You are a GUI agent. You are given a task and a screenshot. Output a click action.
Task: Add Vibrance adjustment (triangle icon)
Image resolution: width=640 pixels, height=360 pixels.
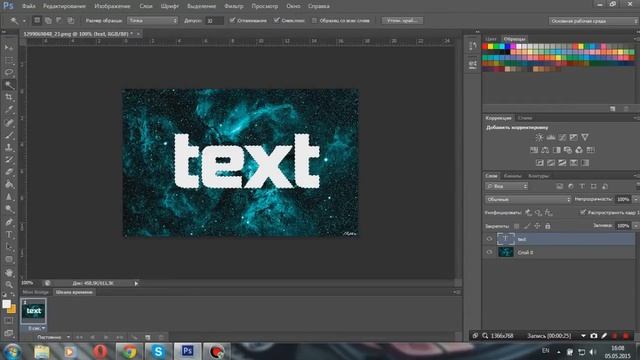[x=585, y=138]
